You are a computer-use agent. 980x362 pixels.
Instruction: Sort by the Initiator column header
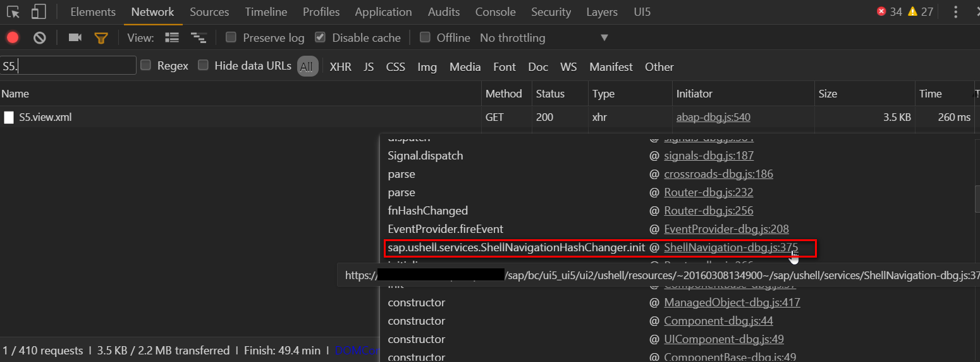click(x=744, y=94)
